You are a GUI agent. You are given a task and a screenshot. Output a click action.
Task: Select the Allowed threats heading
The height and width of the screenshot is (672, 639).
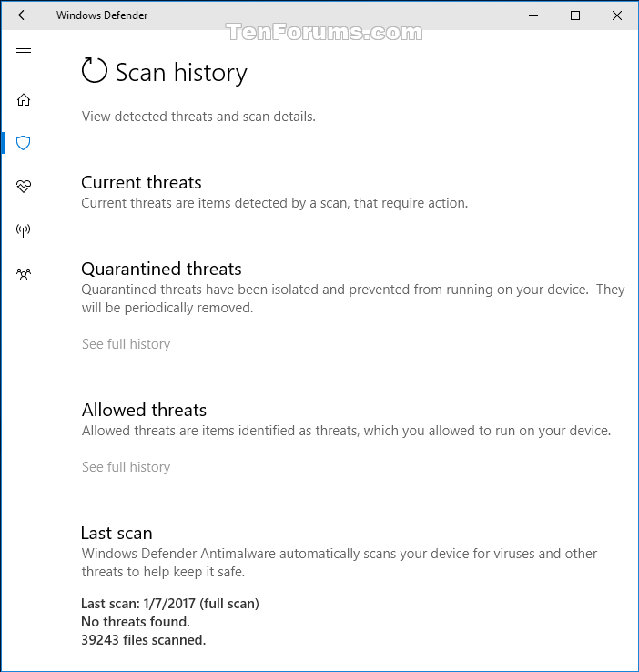click(x=144, y=410)
